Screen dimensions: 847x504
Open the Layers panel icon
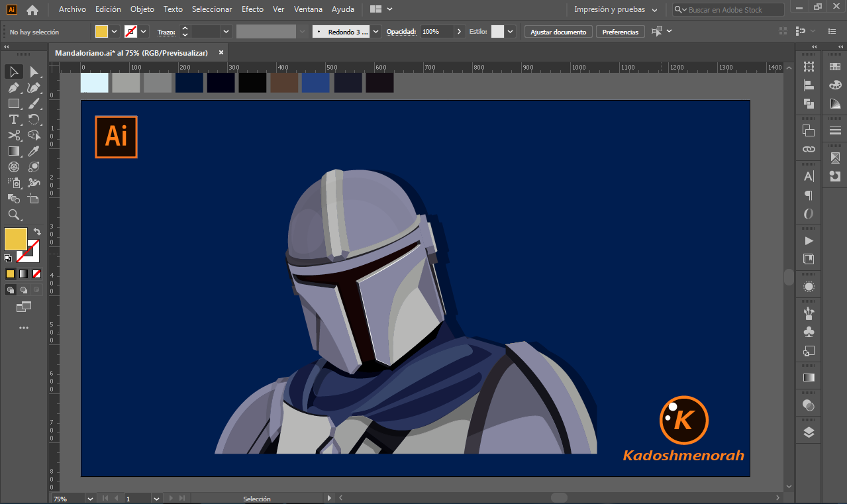809,432
